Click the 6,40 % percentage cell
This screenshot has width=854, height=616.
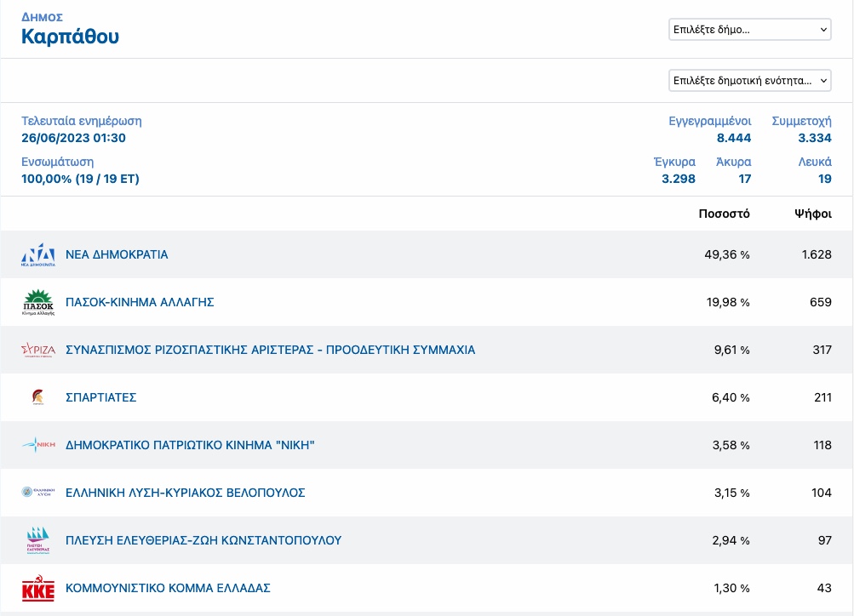pyautogui.click(x=731, y=397)
